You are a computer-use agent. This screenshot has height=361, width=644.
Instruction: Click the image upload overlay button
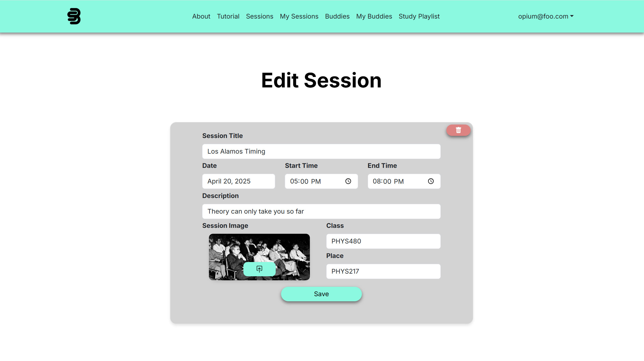tap(259, 269)
